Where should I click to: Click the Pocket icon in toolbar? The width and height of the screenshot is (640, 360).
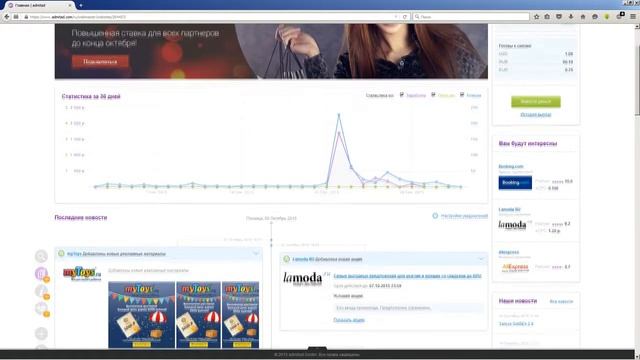[559, 17]
